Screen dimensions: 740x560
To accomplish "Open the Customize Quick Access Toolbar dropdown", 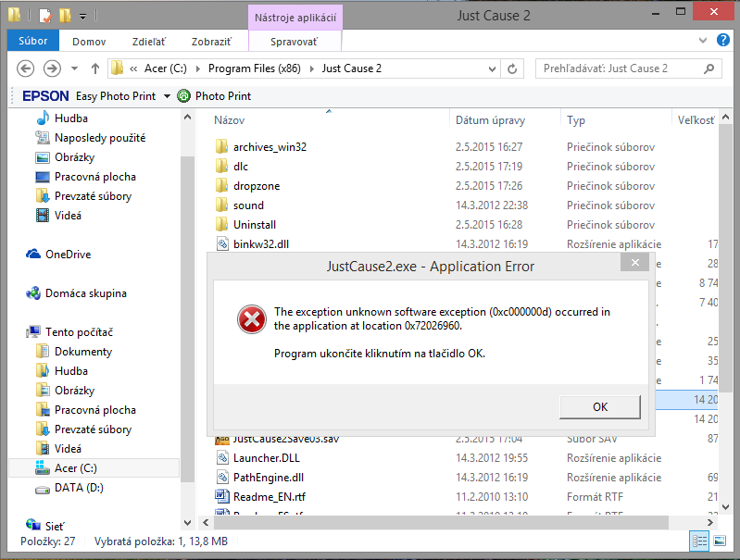I will pyautogui.click(x=82, y=16).
